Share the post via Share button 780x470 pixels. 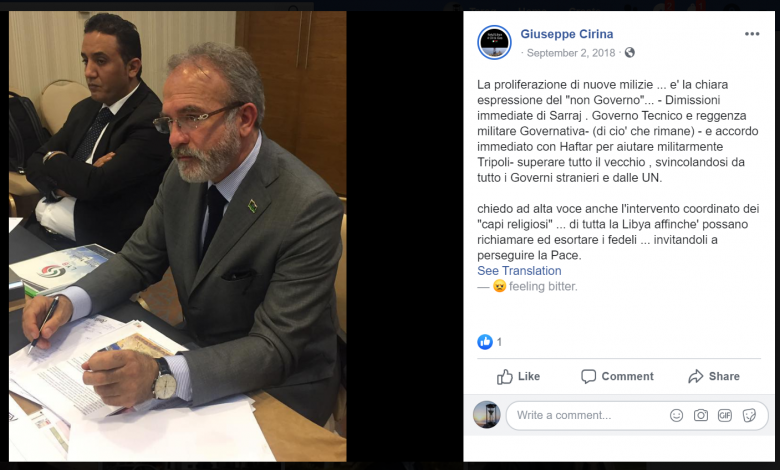[x=714, y=376]
